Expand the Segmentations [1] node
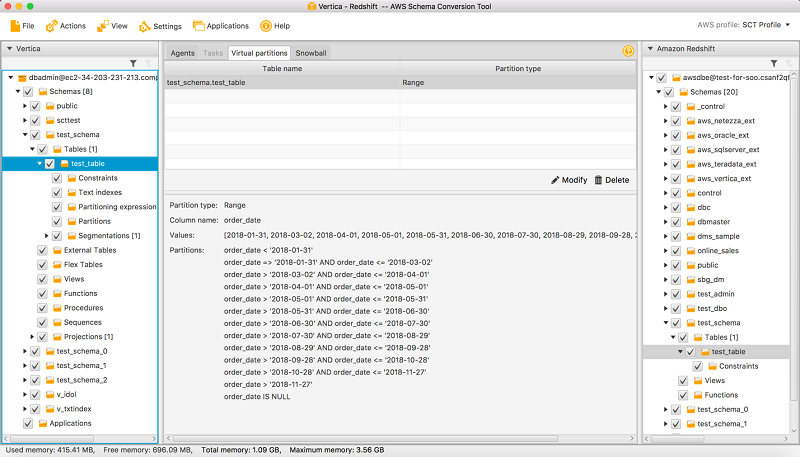Image resolution: width=800 pixels, height=457 pixels. [46, 236]
